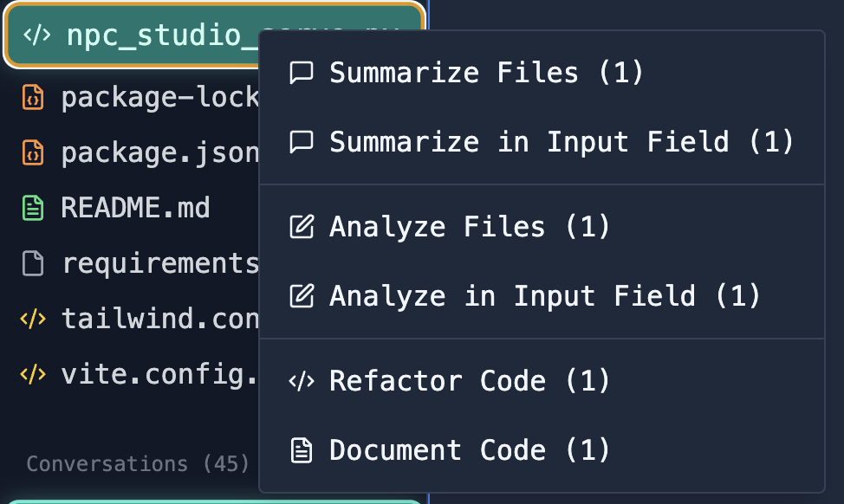Image resolution: width=844 pixels, height=504 pixels.
Task: Click the pencil icon beside Analyze Files
Action: (301, 227)
